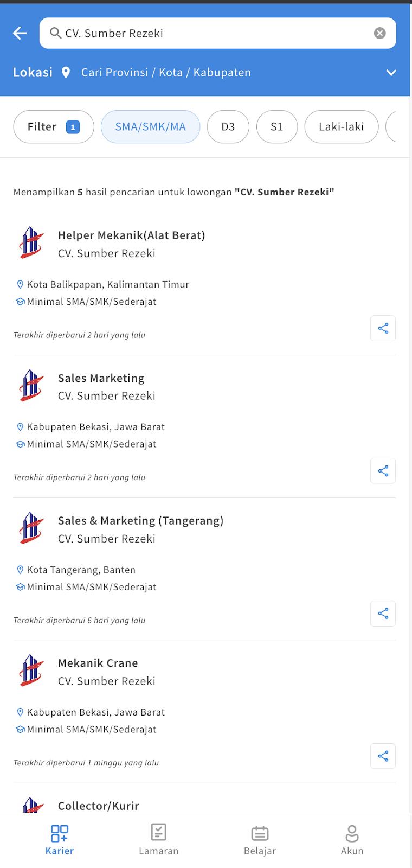
Task: Toggle the D3 education filter chip
Action: point(228,126)
